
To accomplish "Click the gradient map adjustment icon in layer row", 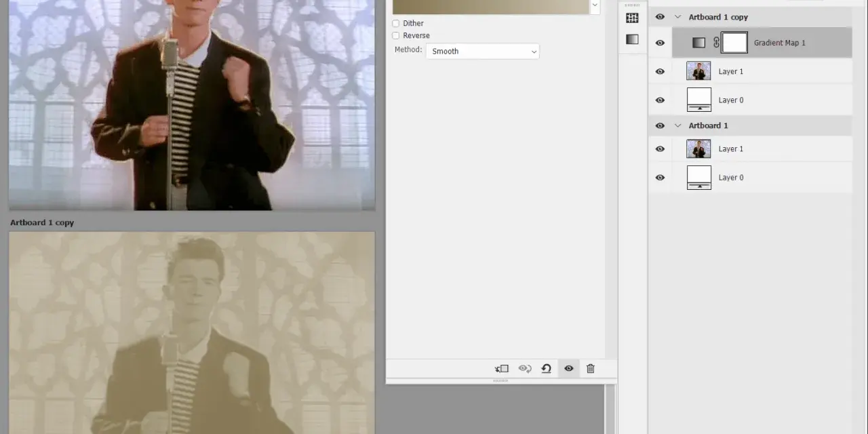I will [x=698, y=43].
